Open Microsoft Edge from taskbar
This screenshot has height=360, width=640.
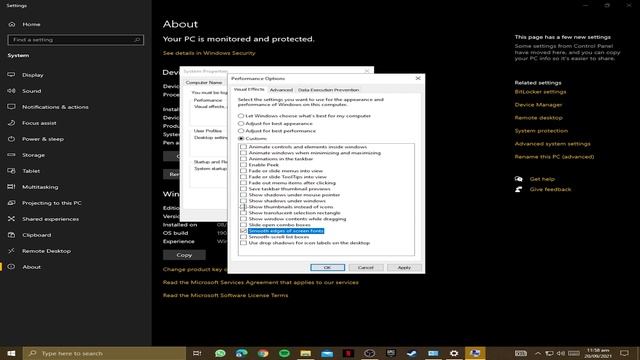point(242,353)
